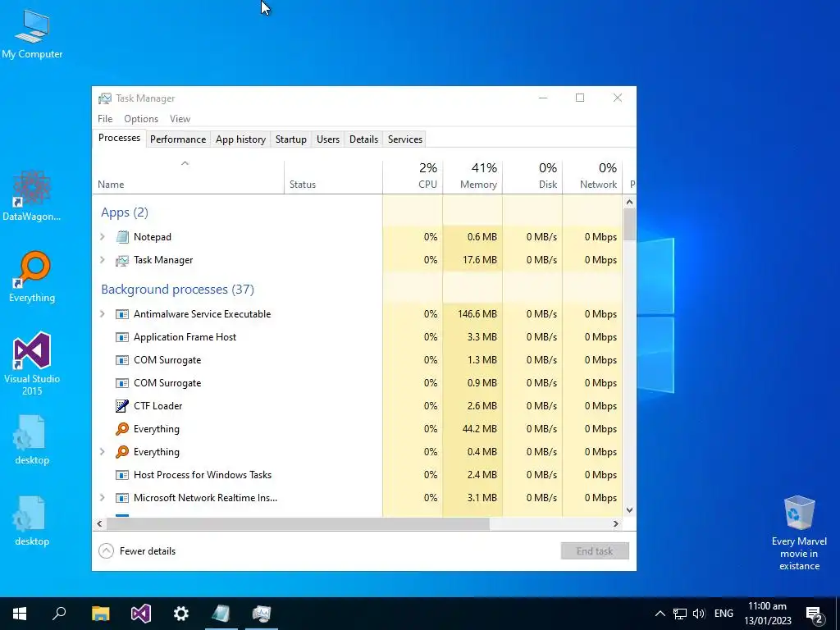840x630 pixels.
Task: Click the vertical scrollbar down arrow
Action: pos(629,510)
